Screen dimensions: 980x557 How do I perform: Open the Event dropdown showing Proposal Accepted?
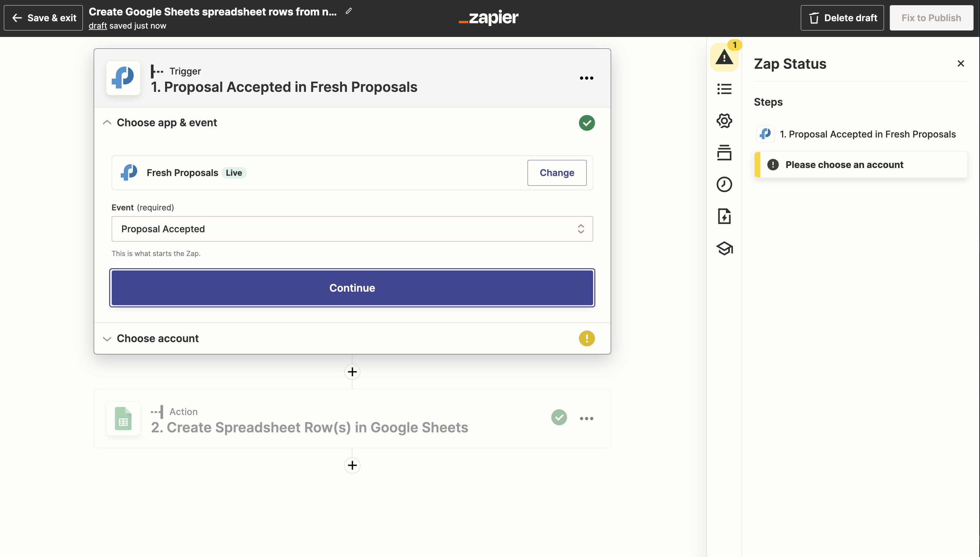(x=352, y=229)
